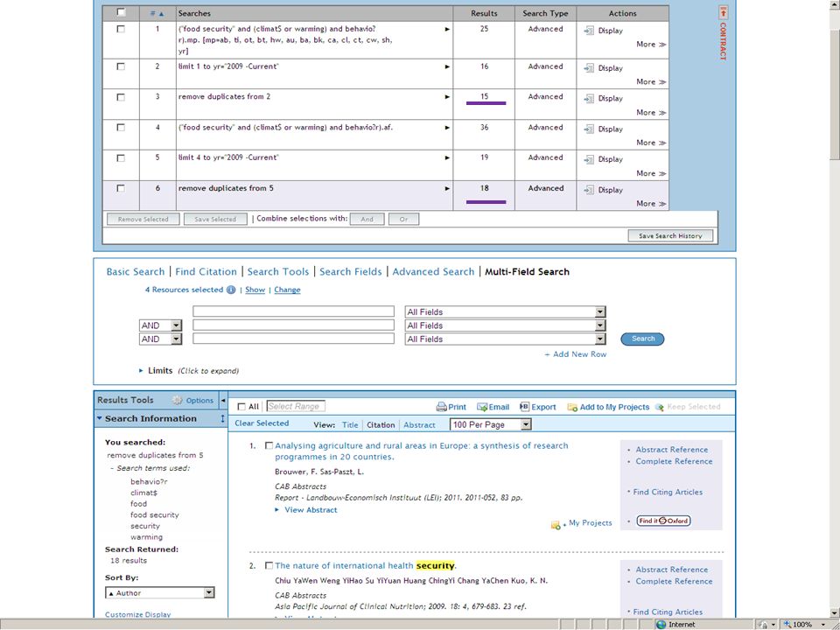Screen dimensions: 840x630
Task: Select checkbox for search 2
Action: [121, 66]
